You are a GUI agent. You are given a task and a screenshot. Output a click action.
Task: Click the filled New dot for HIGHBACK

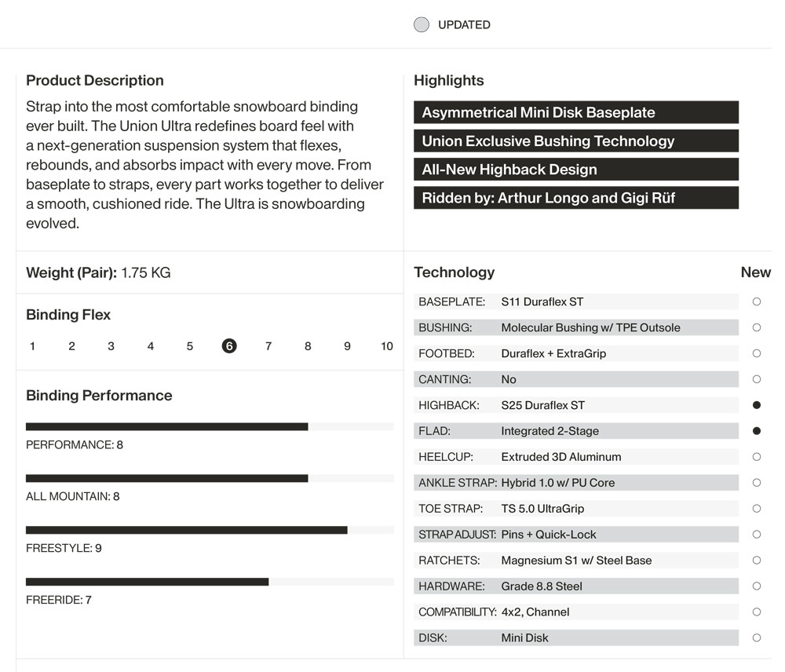(757, 405)
